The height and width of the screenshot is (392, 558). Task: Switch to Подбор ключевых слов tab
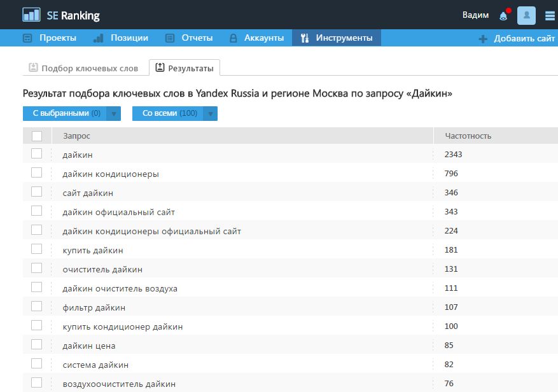[84, 68]
